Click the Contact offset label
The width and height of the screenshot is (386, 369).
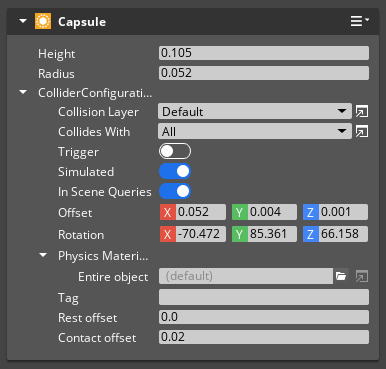[x=97, y=338]
